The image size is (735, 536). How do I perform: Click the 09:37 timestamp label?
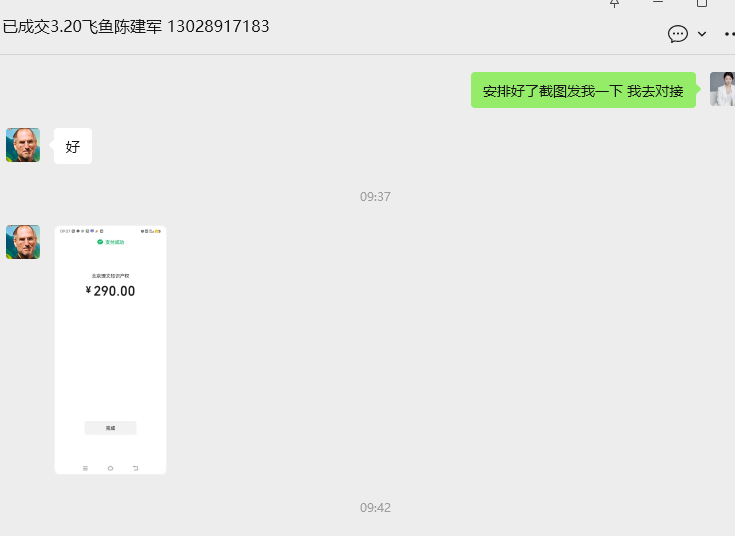375,196
